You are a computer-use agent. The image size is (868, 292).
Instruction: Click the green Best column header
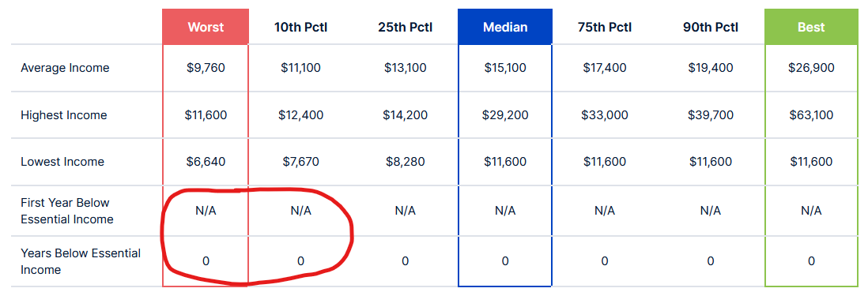811,27
